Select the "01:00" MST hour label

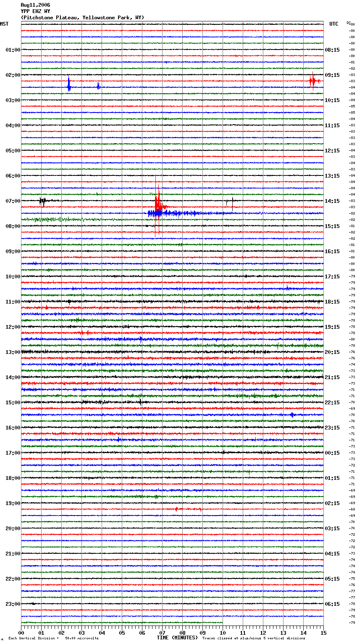coord(13,50)
